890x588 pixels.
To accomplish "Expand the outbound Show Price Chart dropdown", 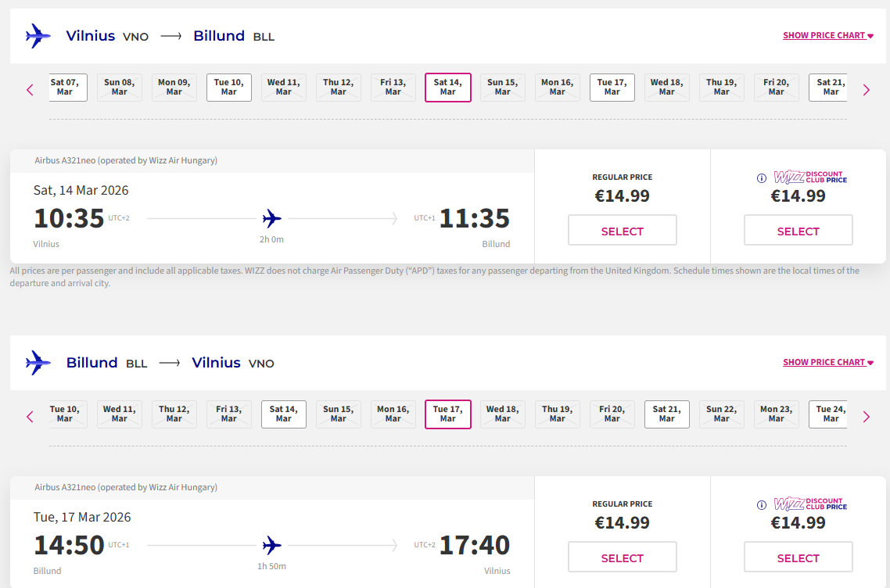I will (827, 36).
